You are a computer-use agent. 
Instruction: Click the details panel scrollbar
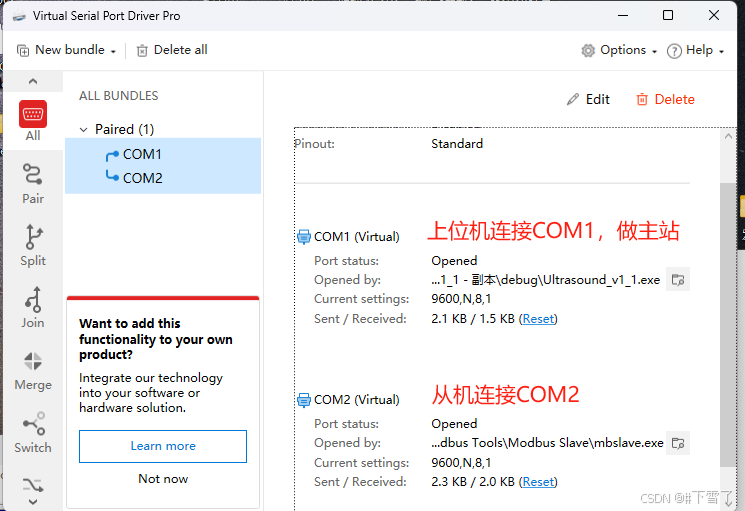tap(728, 323)
